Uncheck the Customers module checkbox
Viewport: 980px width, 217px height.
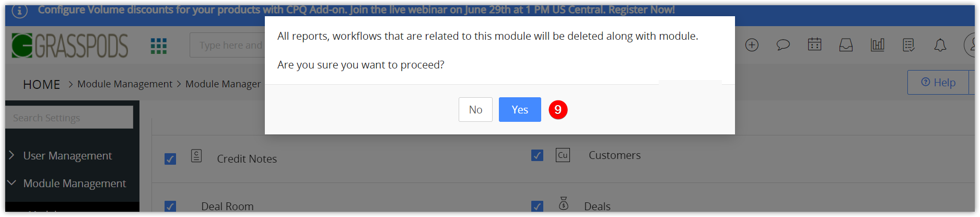(537, 155)
